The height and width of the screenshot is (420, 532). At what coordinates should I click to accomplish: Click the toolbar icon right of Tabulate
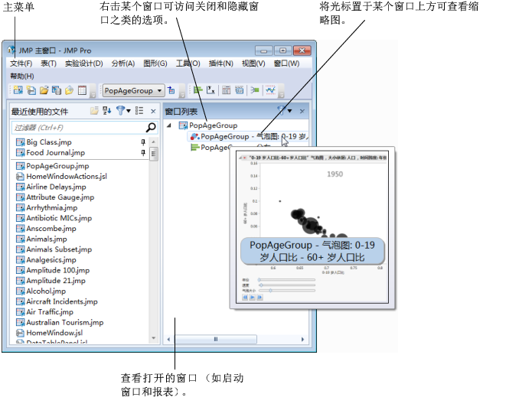pos(239,90)
